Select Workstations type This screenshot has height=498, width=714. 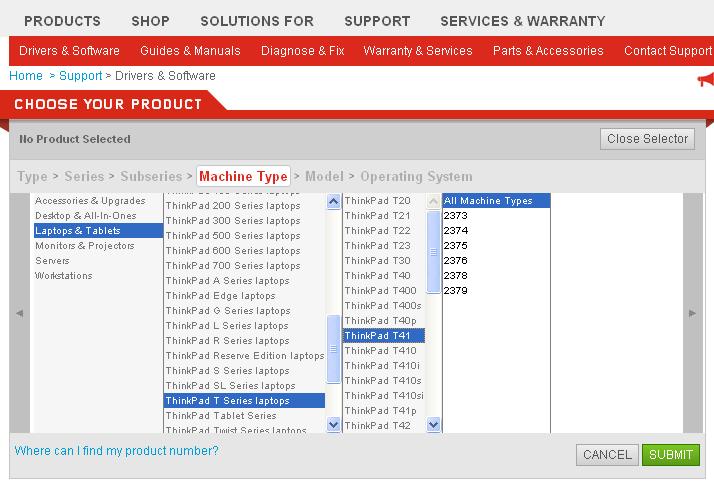64,276
